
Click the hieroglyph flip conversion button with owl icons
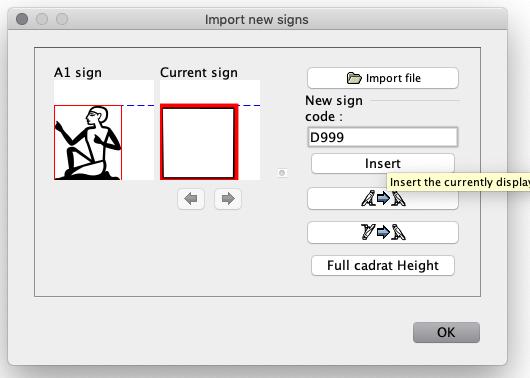coord(383,198)
